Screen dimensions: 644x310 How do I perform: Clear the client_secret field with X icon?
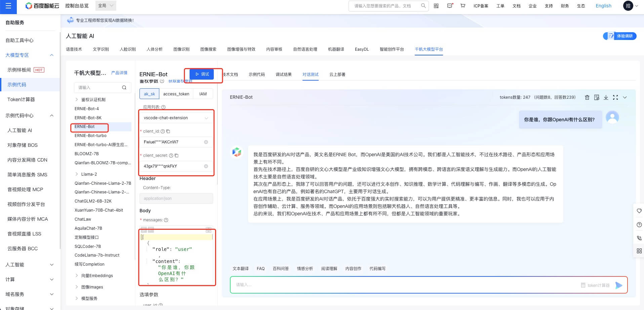pos(206,166)
